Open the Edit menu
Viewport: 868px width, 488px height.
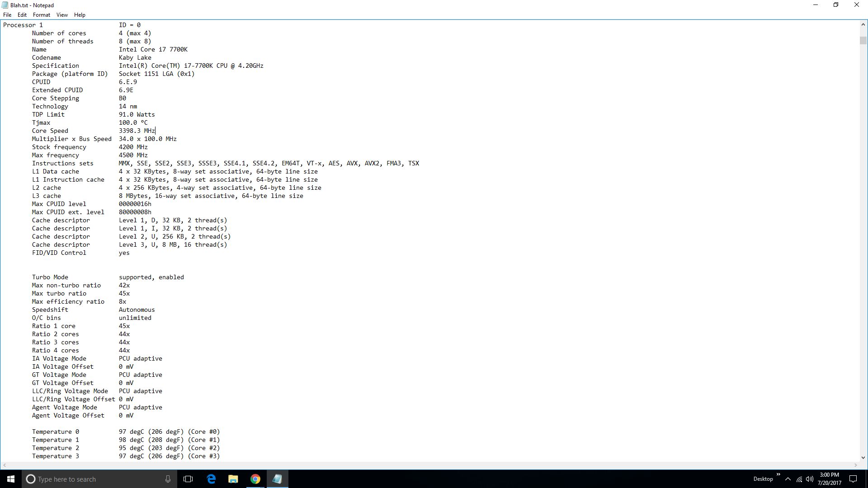point(22,15)
